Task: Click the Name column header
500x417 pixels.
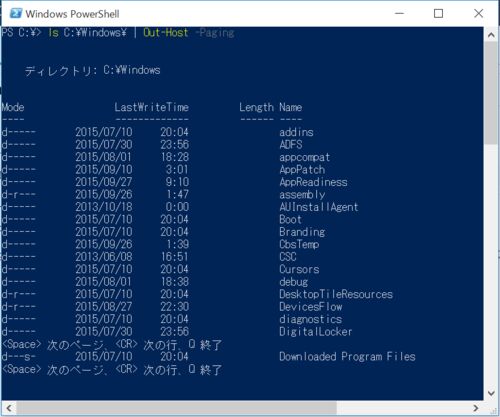Action: tap(291, 107)
